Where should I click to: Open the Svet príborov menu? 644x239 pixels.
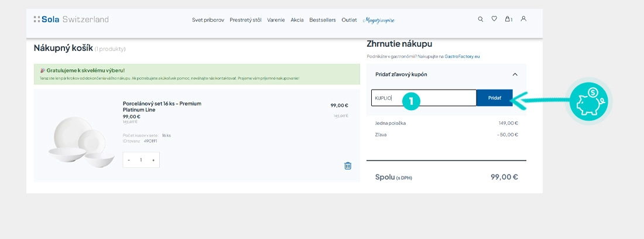coord(208,20)
